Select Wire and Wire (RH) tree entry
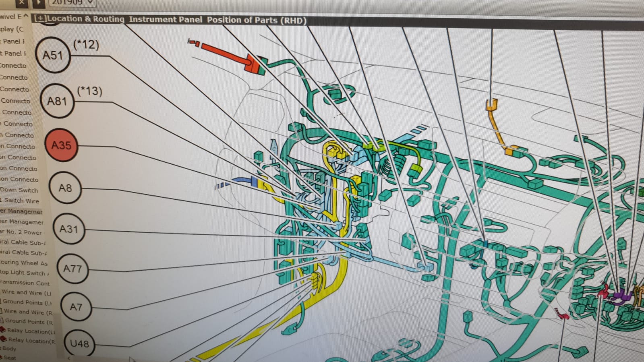This screenshot has height=362, width=644. pos(27,312)
